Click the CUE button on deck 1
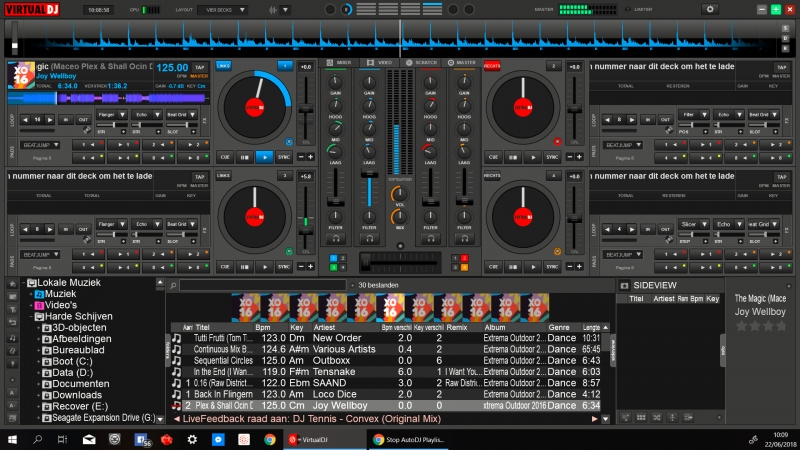This screenshot has width=800, height=450. tap(225, 157)
